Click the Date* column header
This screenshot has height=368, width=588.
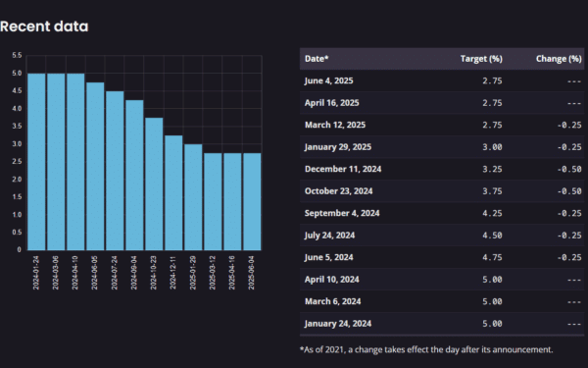point(317,59)
